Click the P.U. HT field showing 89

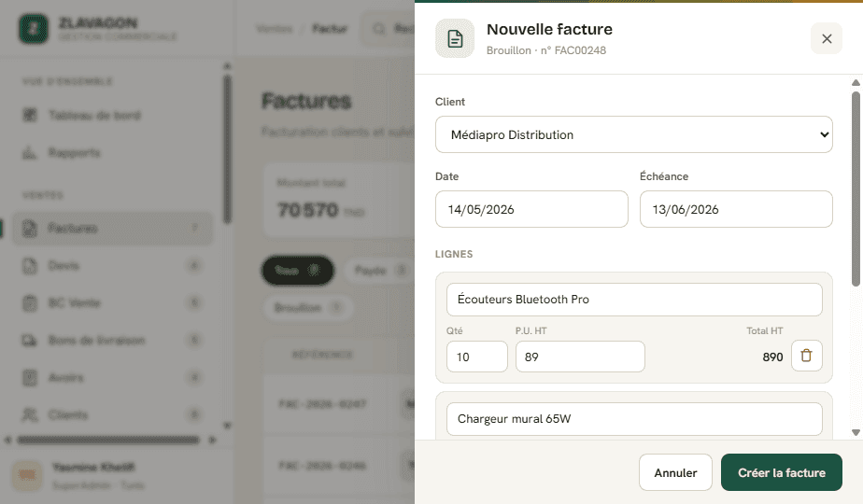point(580,357)
